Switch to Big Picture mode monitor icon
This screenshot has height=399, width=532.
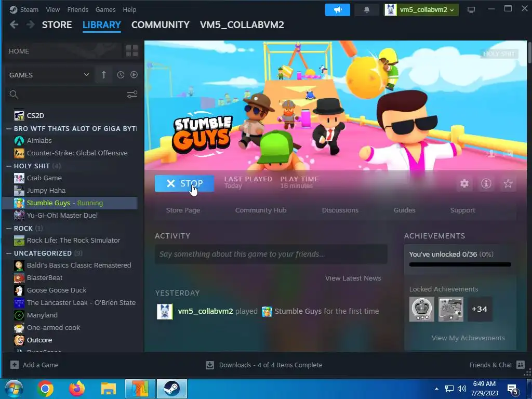pos(471,10)
